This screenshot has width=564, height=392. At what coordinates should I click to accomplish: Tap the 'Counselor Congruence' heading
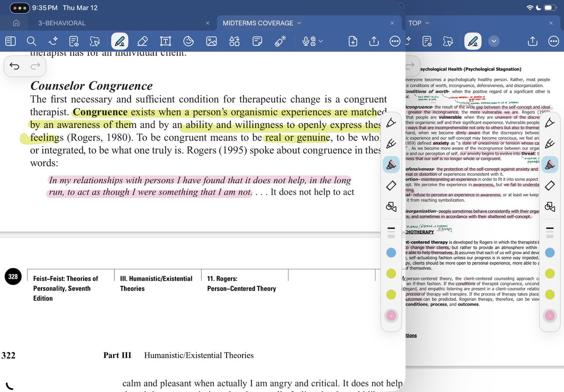(92, 86)
